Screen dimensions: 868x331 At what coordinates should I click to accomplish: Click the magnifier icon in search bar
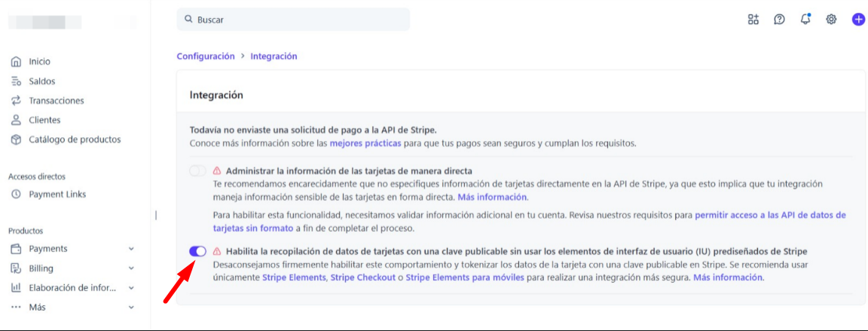[x=188, y=20]
